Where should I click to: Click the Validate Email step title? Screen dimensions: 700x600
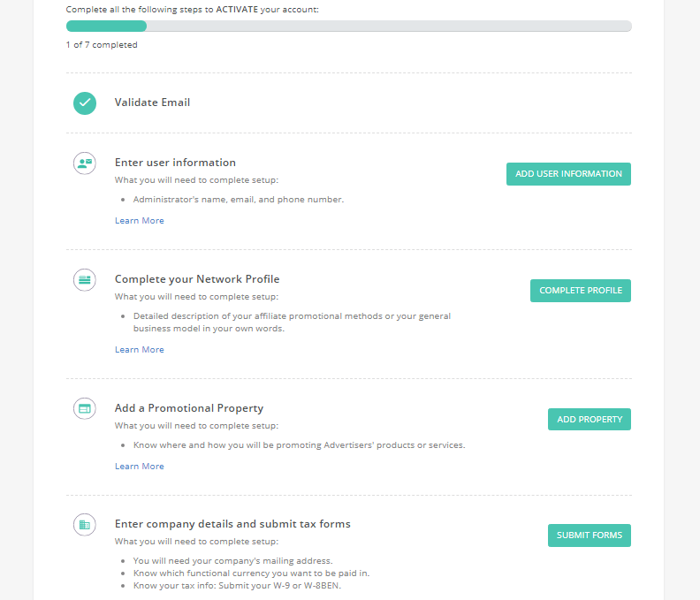click(x=152, y=103)
